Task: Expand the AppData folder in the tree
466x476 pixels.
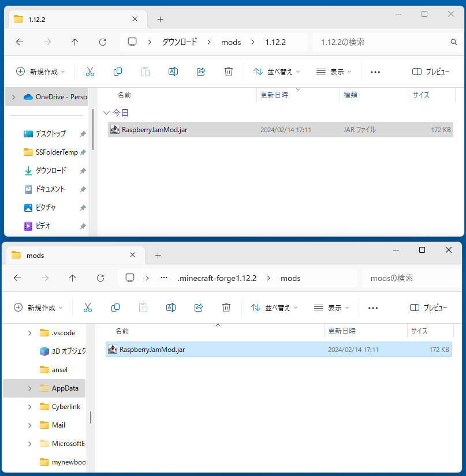Action: [29, 388]
